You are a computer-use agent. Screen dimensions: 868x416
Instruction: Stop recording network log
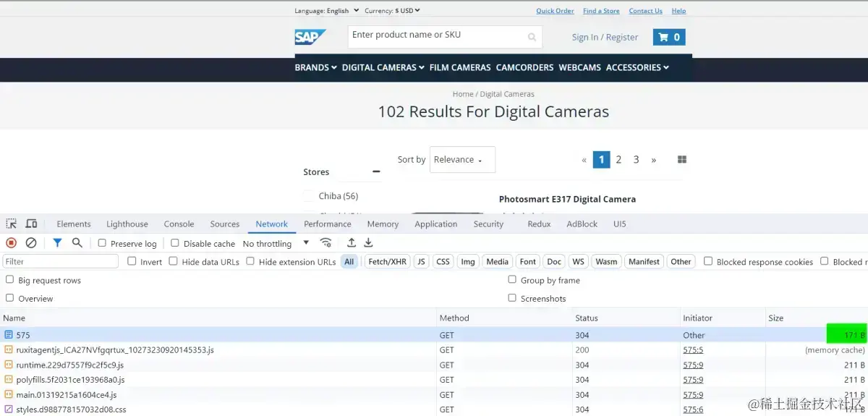click(x=11, y=243)
